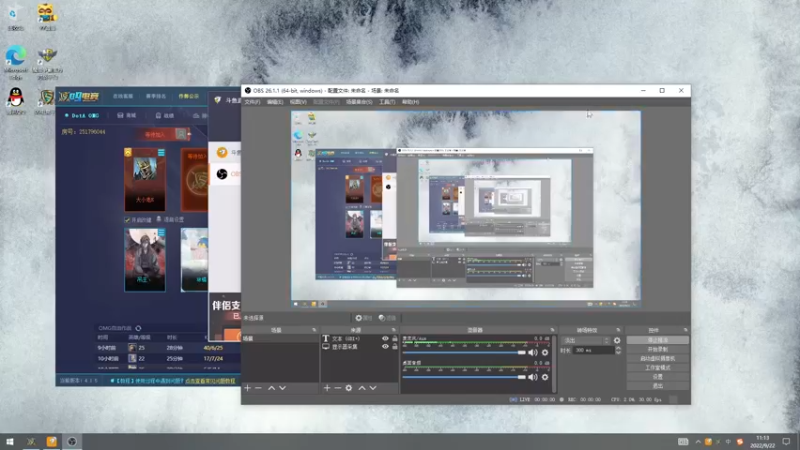Pop out the Scenes dock header icon
800x450 pixels.
[x=314, y=330]
